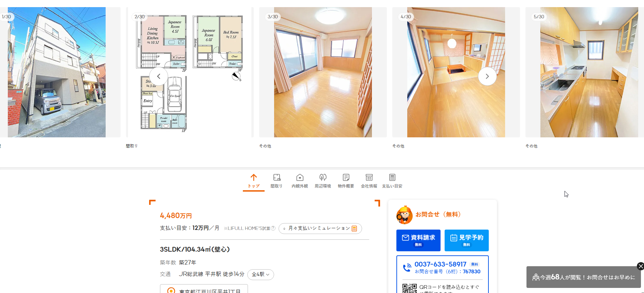Select the トップ tab

253,181
